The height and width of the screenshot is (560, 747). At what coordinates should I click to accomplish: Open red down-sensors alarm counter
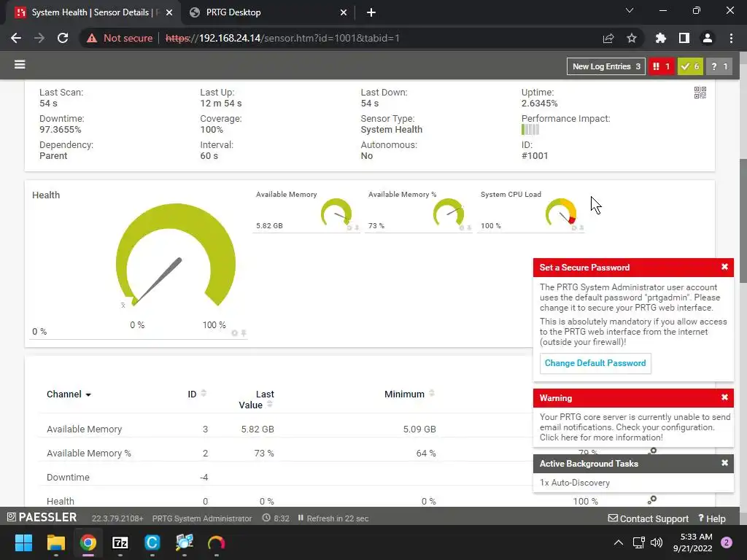662,66
